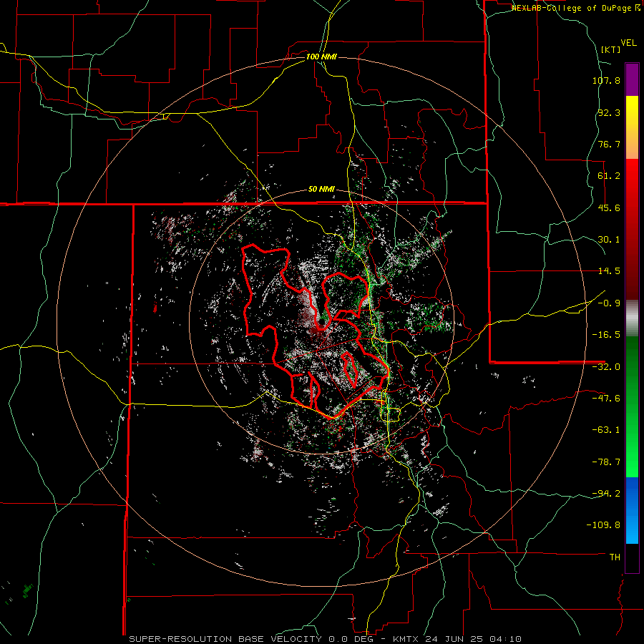Click the 76.7 velocity scale value
The width and height of the screenshot is (644, 644).
(x=609, y=144)
